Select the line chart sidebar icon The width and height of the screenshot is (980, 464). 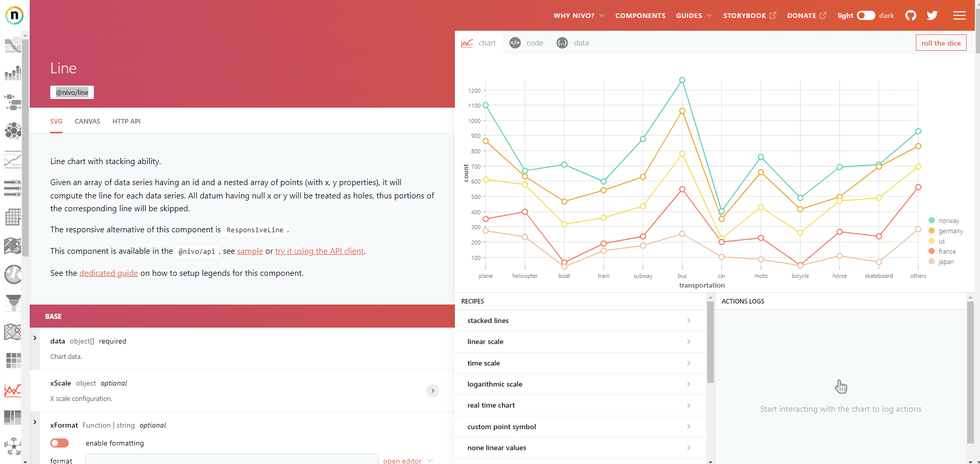[x=13, y=390]
